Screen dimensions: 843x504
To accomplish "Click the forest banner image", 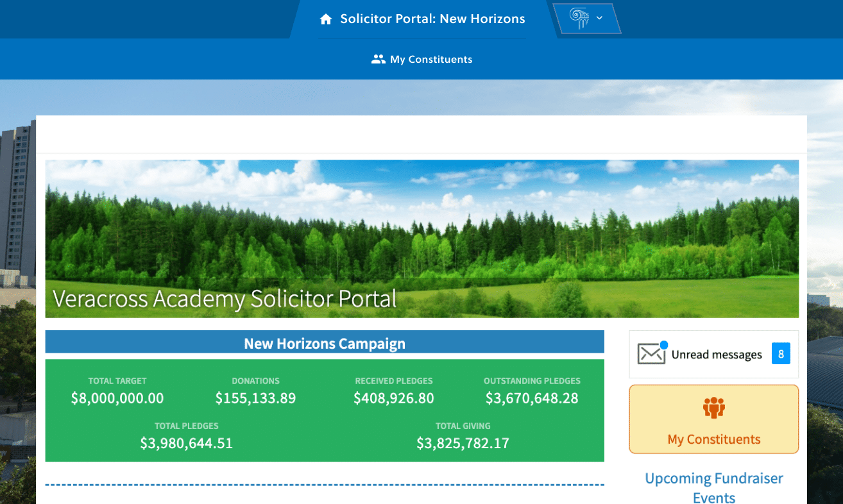I will (x=422, y=239).
